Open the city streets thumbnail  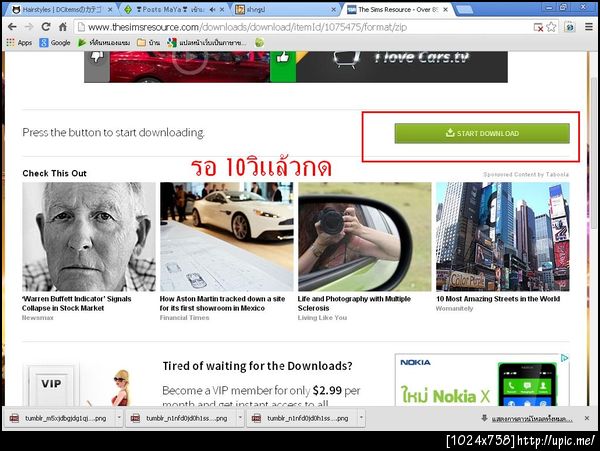503,237
